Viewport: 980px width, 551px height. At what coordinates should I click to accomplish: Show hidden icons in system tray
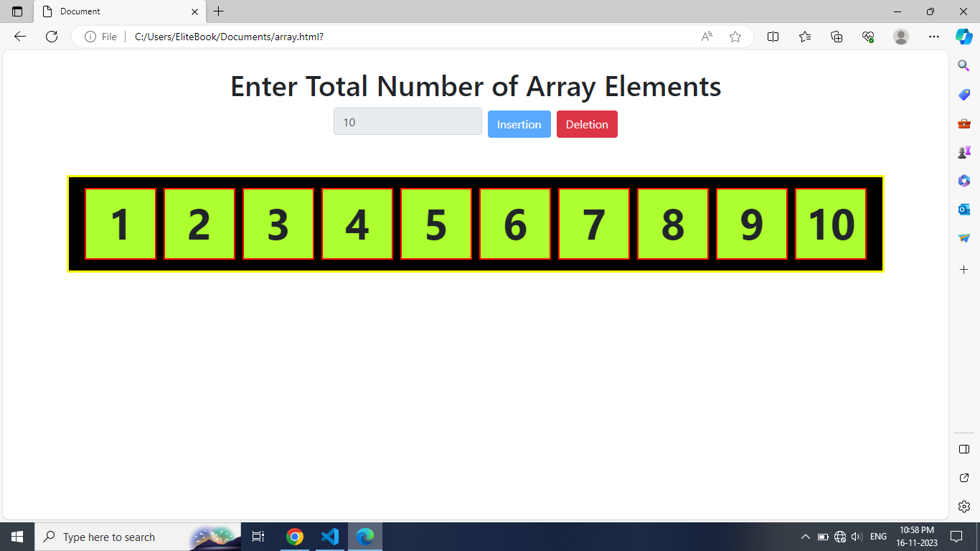click(804, 536)
